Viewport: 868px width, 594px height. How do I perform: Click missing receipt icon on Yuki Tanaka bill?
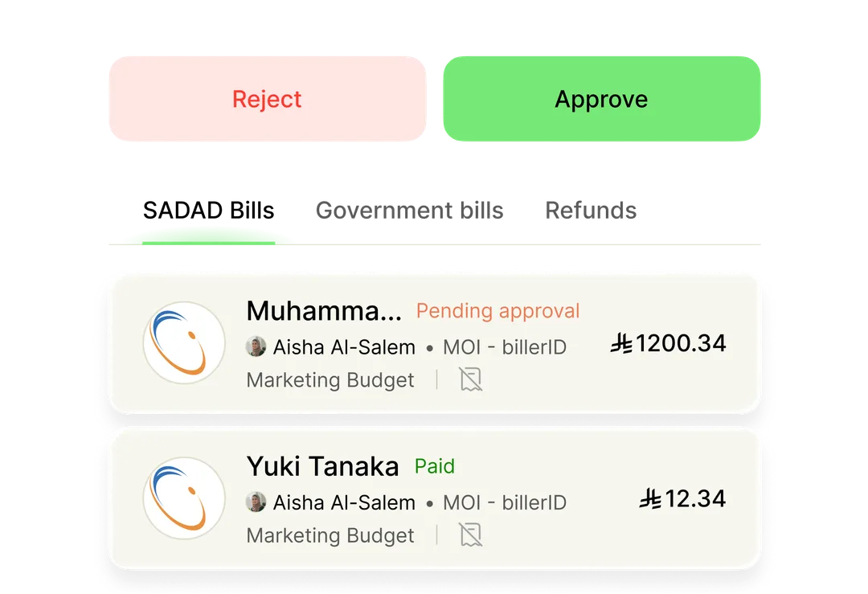coord(470,535)
